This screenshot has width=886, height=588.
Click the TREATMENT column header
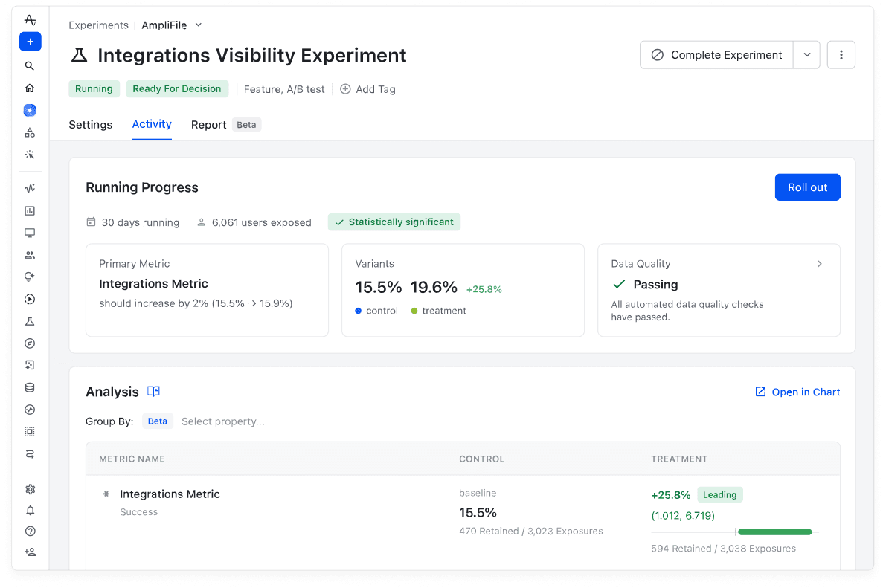tap(679, 459)
